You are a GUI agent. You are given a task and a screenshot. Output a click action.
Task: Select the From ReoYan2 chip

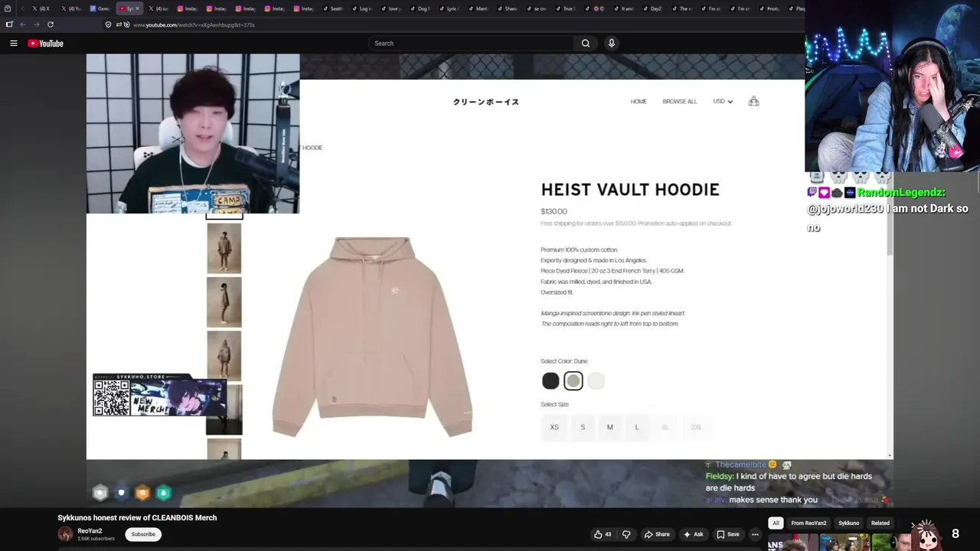click(x=808, y=523)
